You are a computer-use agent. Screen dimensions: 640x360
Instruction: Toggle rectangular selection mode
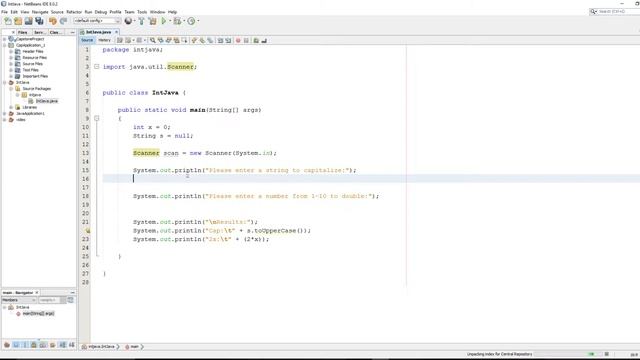184,40
